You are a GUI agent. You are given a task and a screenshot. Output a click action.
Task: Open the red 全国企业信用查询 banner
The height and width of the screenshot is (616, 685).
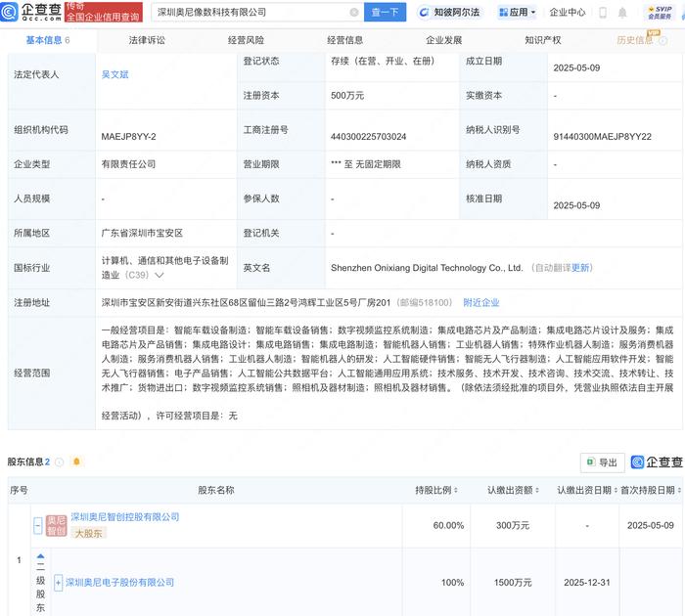(104, 12)
